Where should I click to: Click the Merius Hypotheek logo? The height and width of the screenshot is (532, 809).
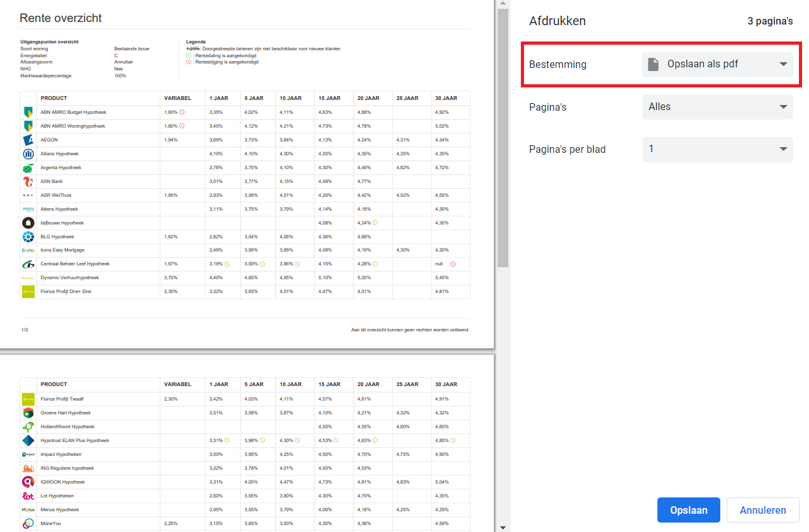click(x=28, y=509)
